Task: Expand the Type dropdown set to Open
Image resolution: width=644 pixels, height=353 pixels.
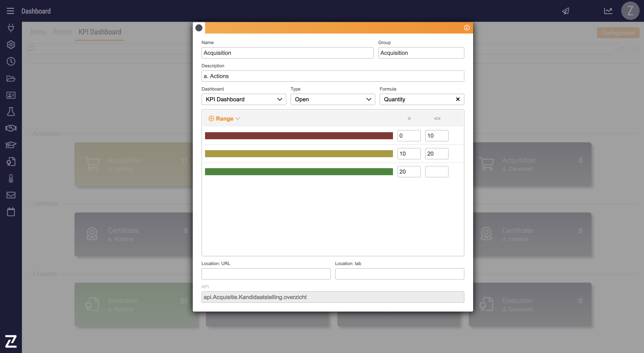Action: tap(333, 99)
